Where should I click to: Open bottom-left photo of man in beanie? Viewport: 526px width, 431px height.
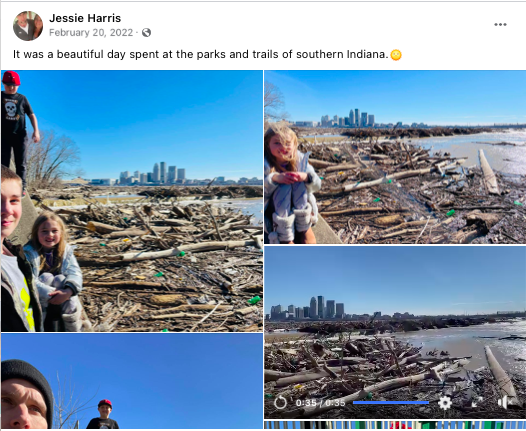point(132,381)
